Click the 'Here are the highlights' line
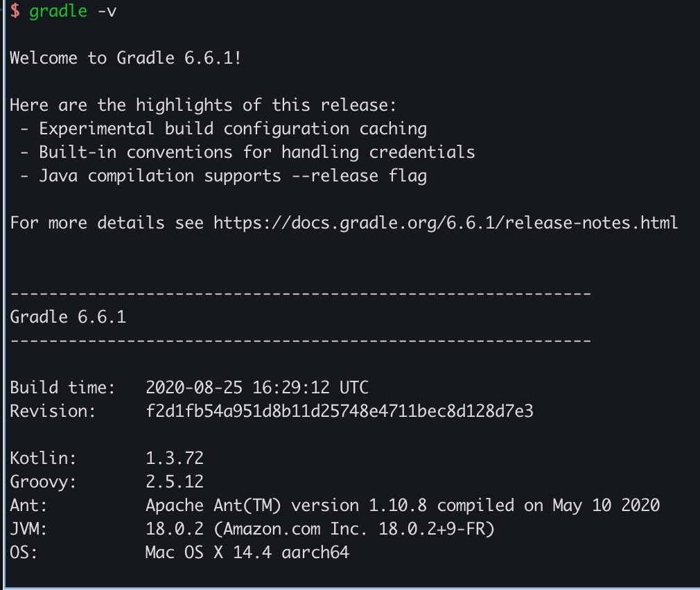The image size is (700, 590). pos(203,105)
